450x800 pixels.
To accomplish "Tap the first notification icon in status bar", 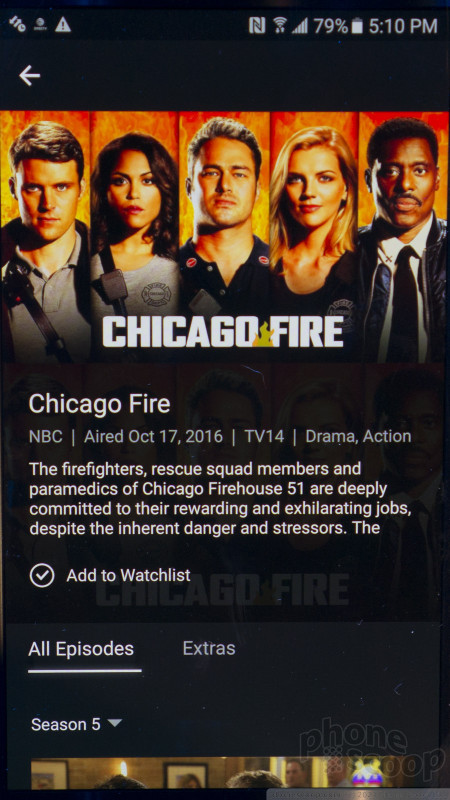I will [17, 24].
